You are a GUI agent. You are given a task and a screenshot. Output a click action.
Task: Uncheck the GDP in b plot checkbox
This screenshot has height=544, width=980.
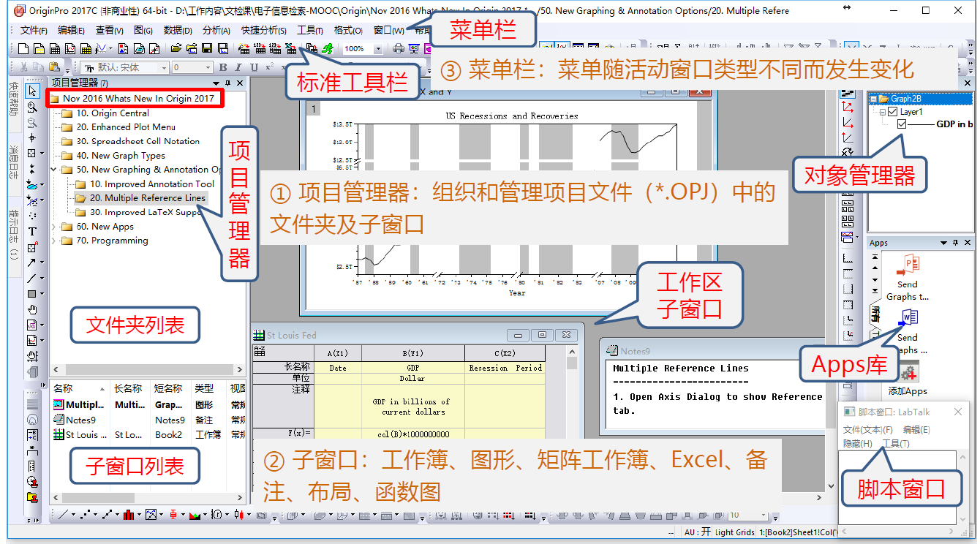[902, 124]
